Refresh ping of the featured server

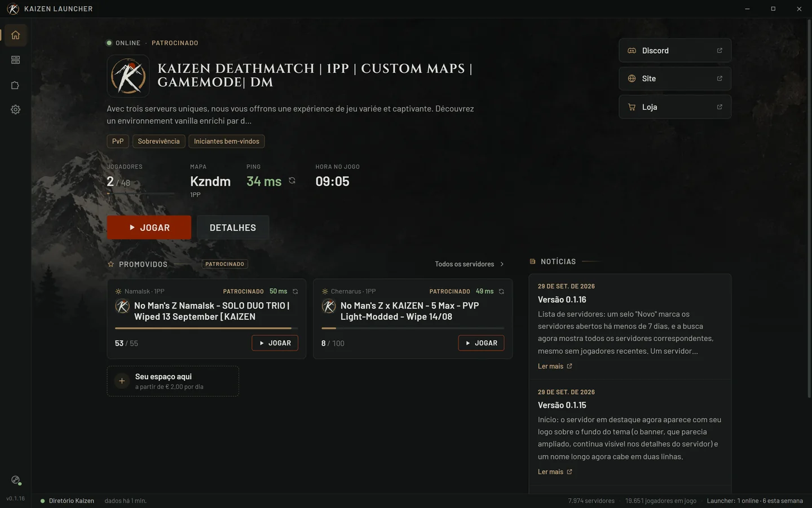coord(292,181)
